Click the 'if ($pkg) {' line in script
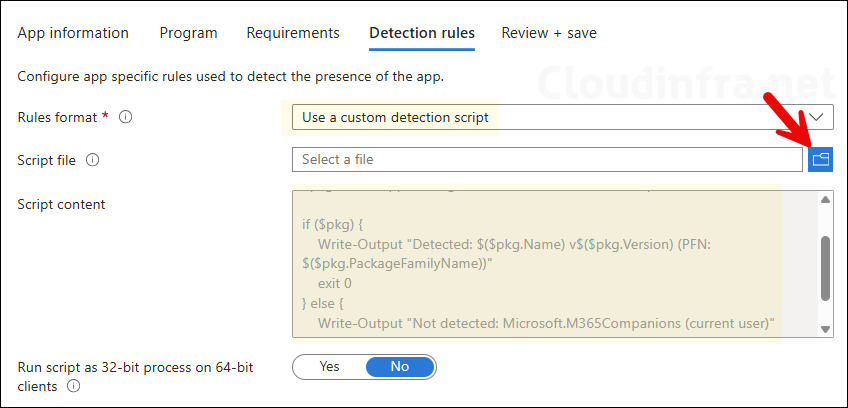Viewport: 848px width, 408px height. 336,223
